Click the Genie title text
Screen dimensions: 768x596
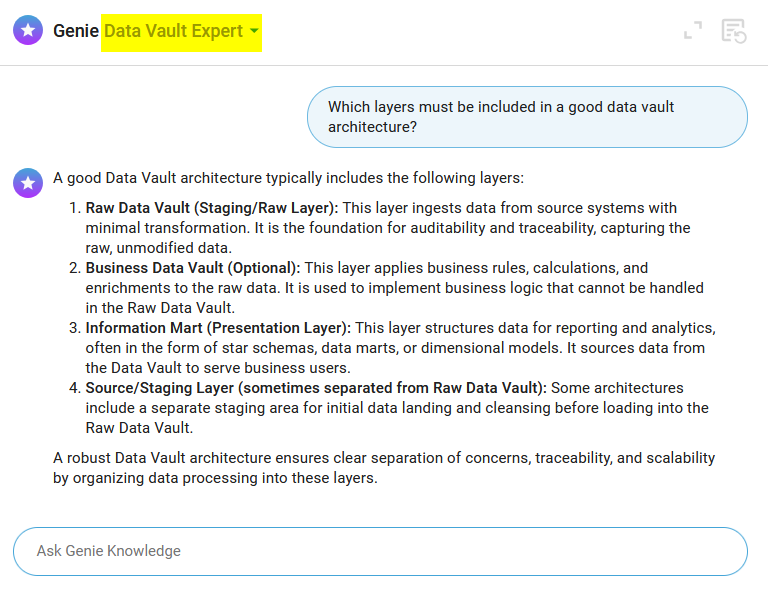[x=76, y=31]
